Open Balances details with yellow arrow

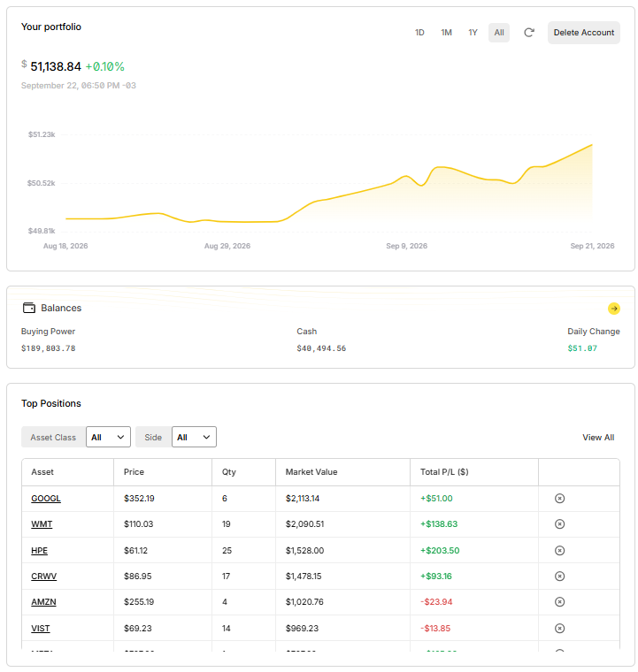click(x=613, y=308)
